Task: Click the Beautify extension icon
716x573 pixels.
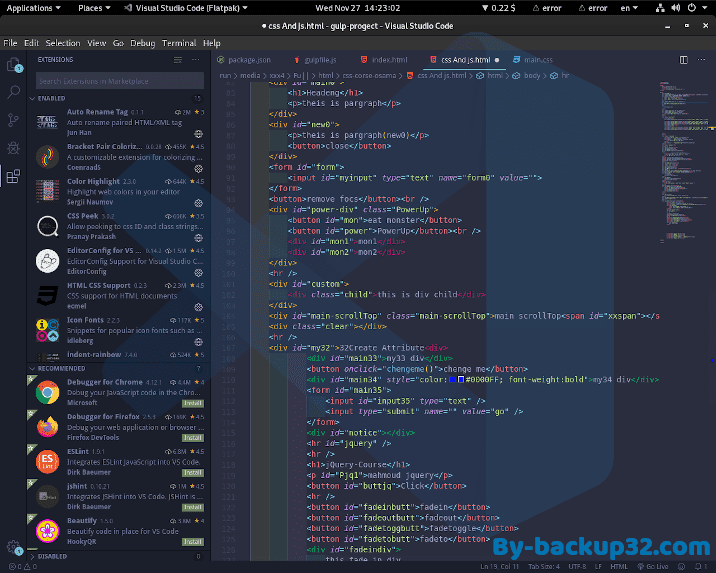Action: (47, 531)
